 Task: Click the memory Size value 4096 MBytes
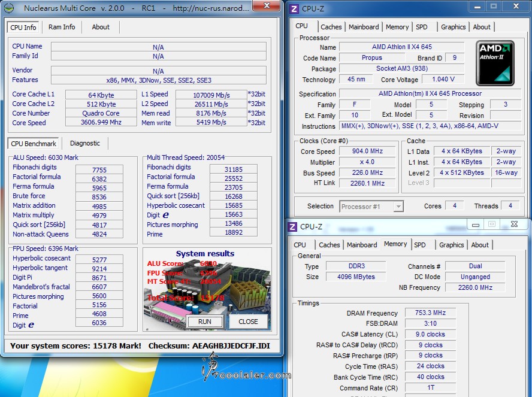coord(356,277)
